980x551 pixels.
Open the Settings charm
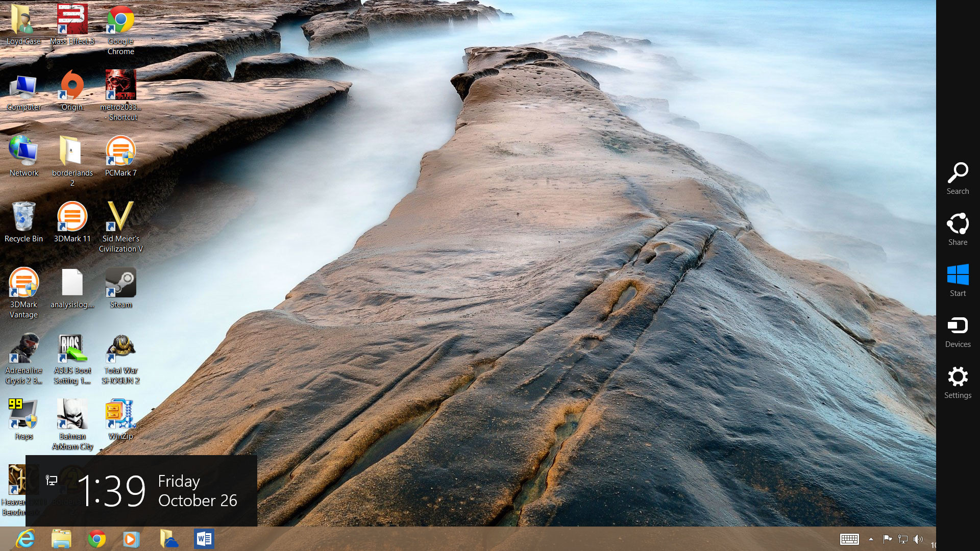[x=958, y=382]
